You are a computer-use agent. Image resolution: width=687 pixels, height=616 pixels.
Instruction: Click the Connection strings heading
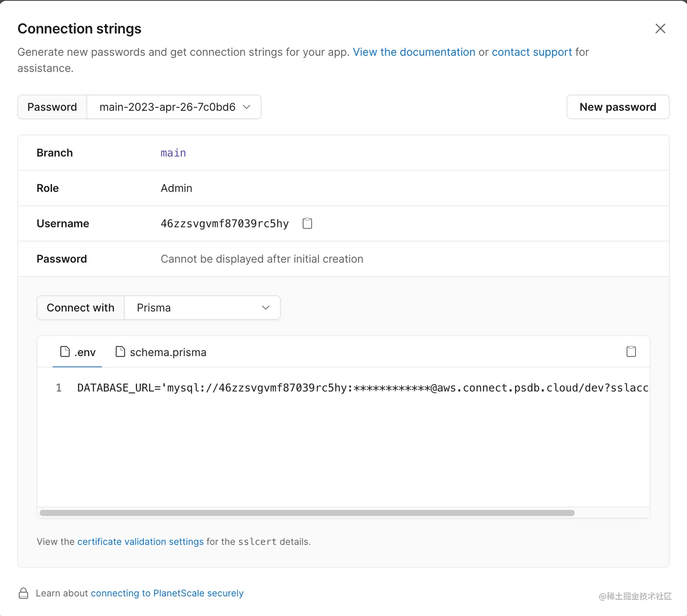tap(80, 29)
